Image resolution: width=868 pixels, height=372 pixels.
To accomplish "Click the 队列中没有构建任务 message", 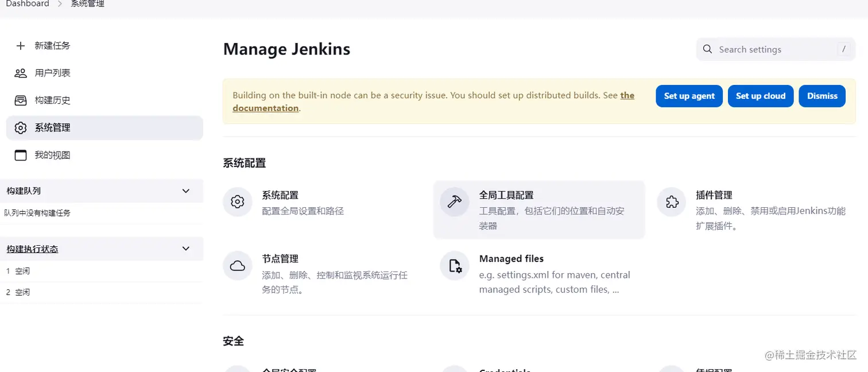I will pos(37,213).
